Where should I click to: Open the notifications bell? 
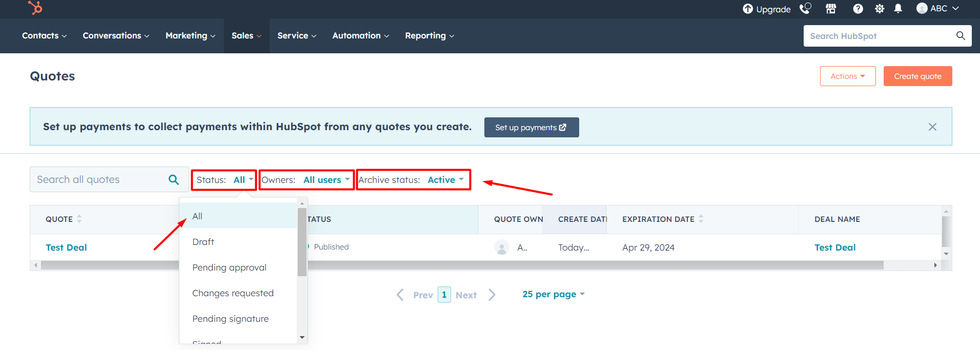pos(898,9)
